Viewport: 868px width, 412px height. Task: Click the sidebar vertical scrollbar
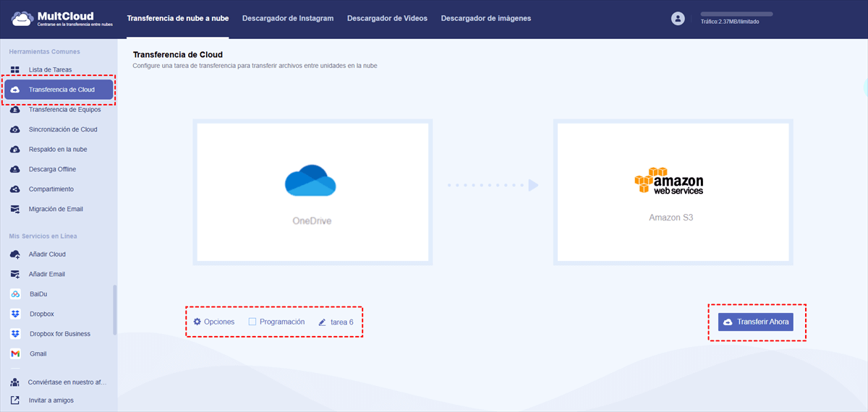click(114, 309)
